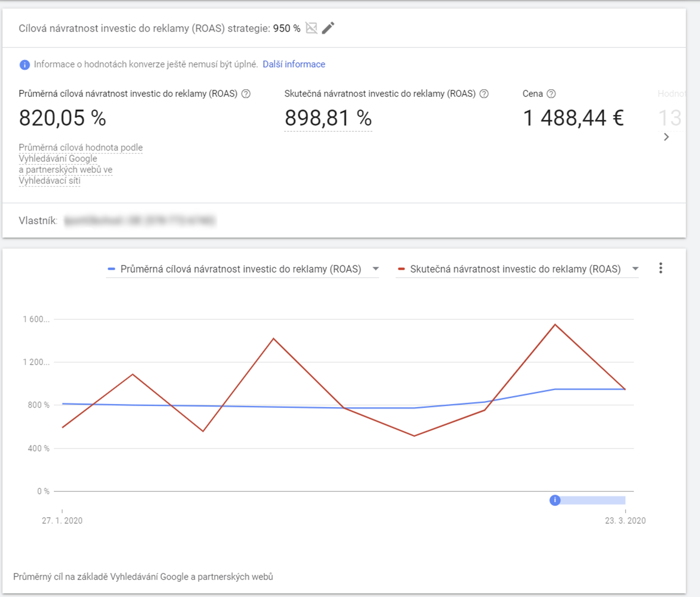Click the Cílová návratnost investic strategie title

145,28
